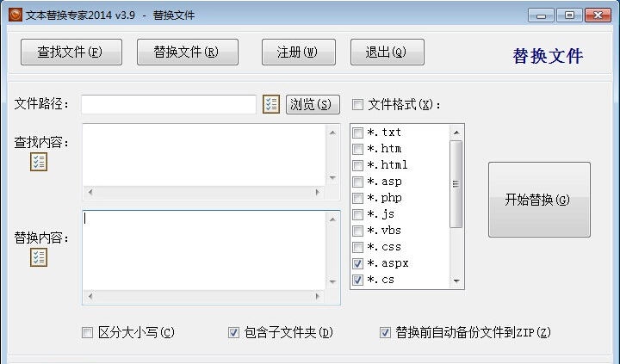Screen dimensions: 620x364
Task: Click the list icon under 查找内容 label
Action: (39, 162)
